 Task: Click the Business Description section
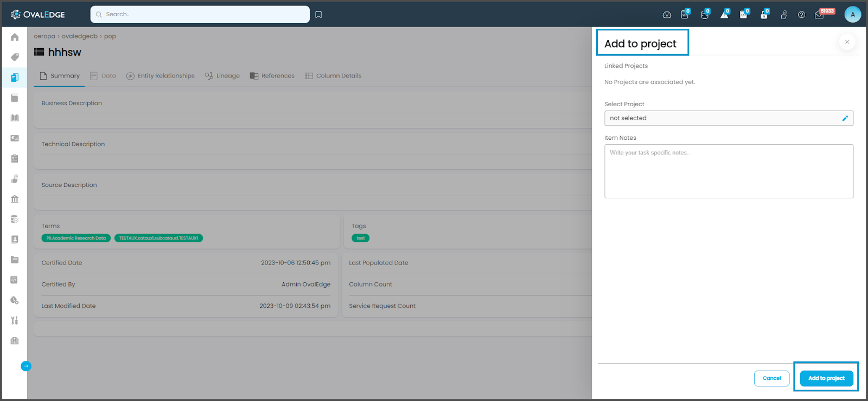pos(312,110)
